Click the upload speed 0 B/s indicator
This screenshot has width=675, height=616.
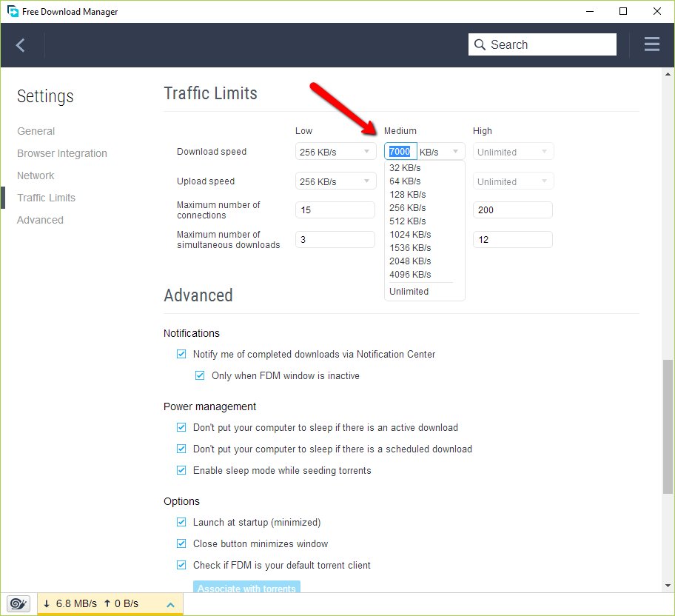coord(121,603)
